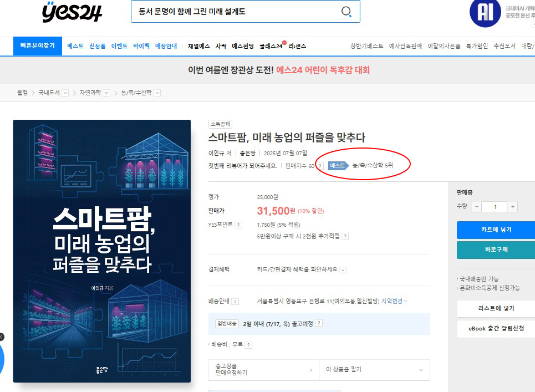The image size is (535, 392).
Task: Click the 리스트에 넣기 button
Action: 496,308
